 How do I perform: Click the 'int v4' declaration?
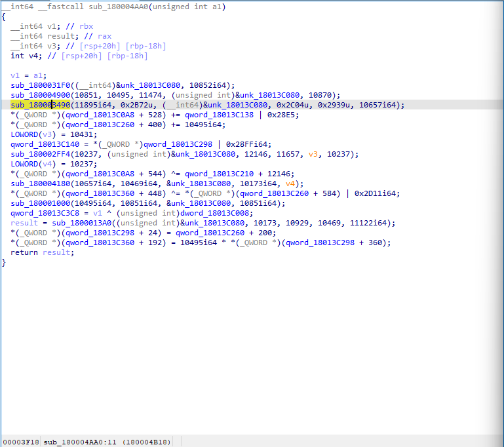point(26,56)
